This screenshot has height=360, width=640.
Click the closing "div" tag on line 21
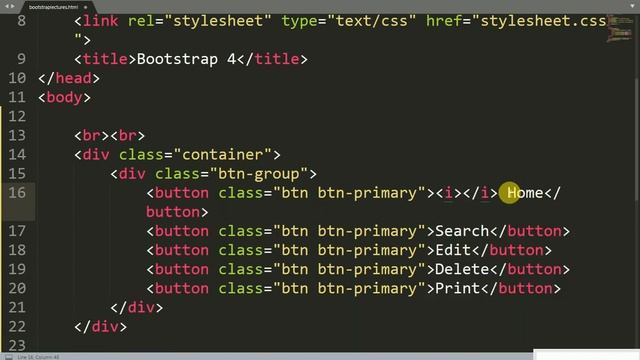(x=141, y=307)
